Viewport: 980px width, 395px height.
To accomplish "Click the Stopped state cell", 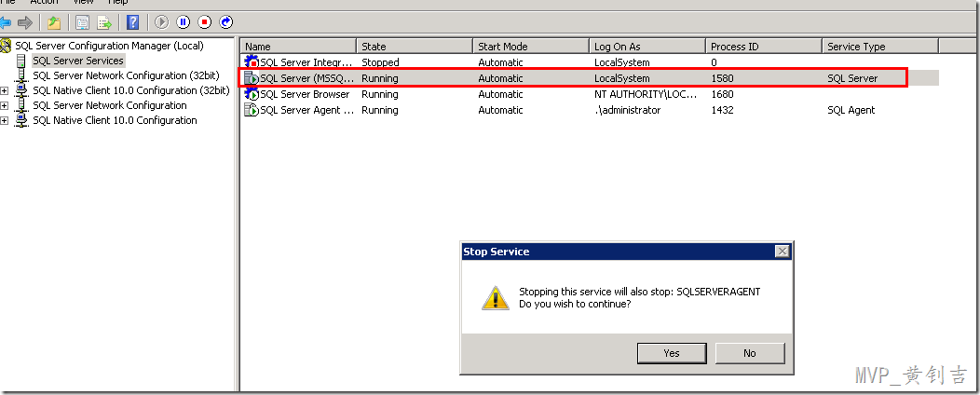I will point(380,62).
